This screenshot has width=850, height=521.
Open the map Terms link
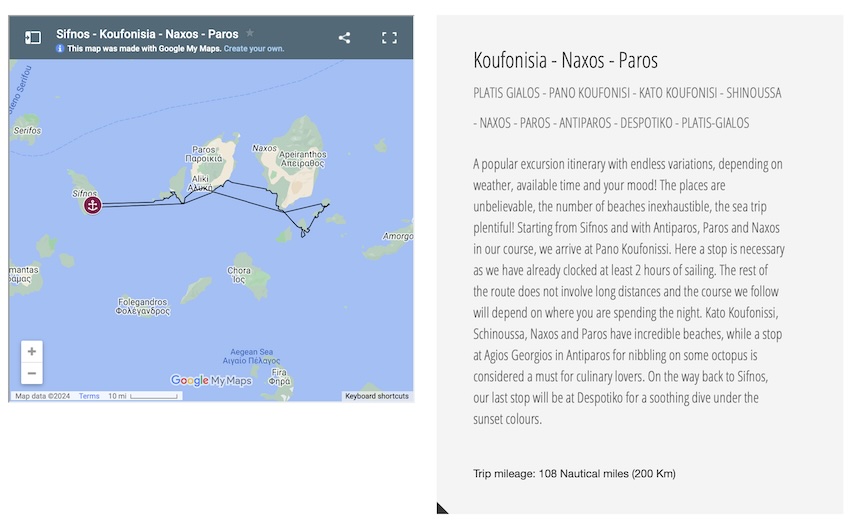pyautogui.click(x=89, y=396)
